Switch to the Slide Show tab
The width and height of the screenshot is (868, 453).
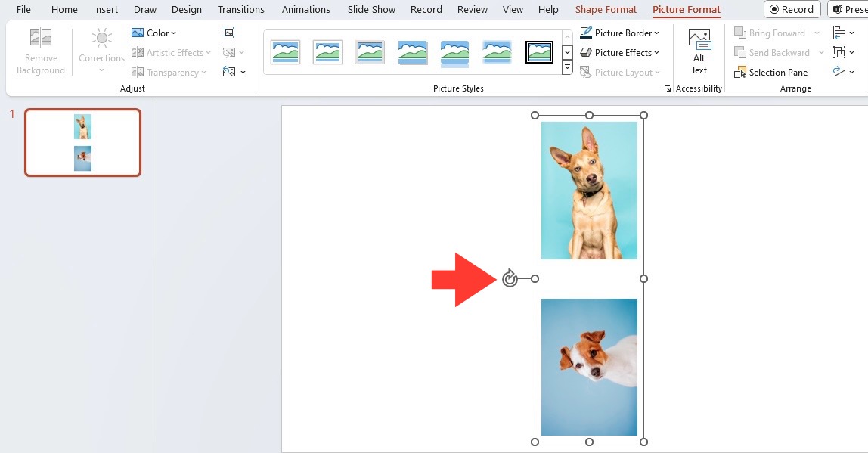tap(371, 9)
